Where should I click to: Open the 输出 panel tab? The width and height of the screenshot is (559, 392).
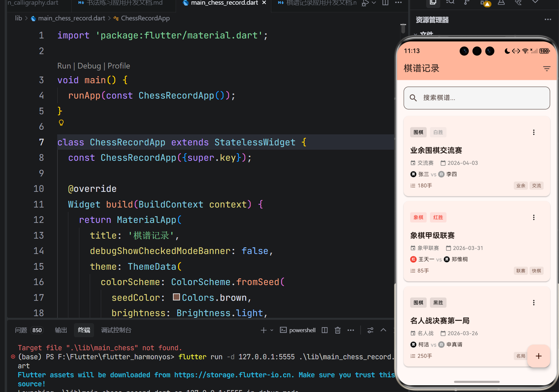(61, 330)
